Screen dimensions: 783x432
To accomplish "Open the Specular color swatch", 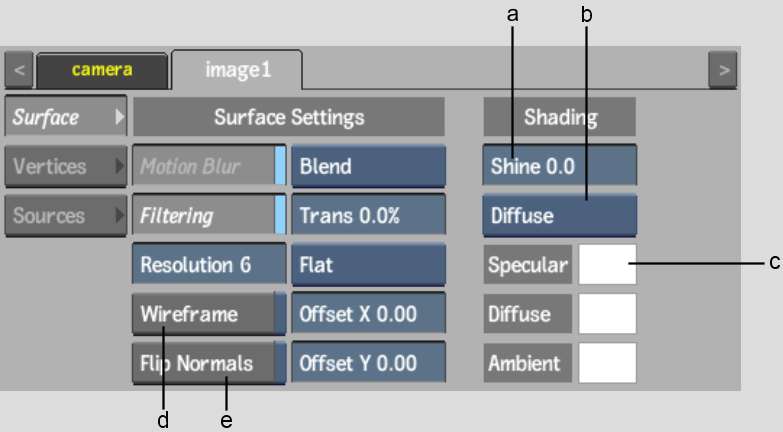I will coord(607,265).
